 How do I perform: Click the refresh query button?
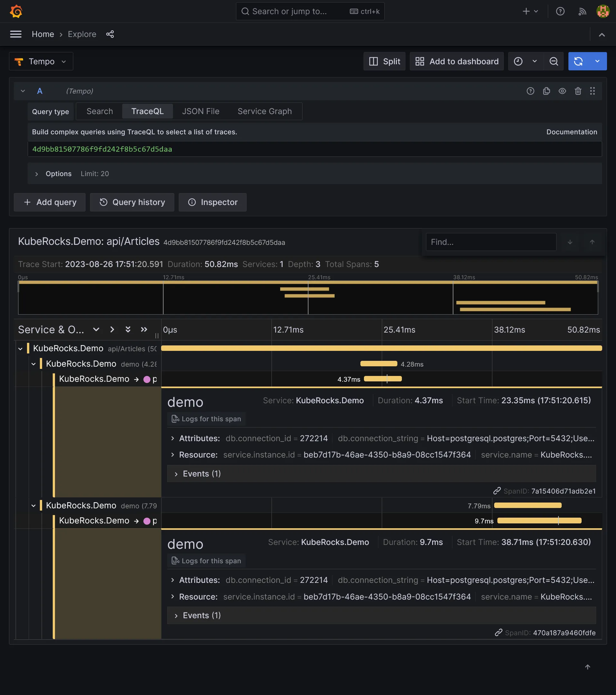pos(578,61)
